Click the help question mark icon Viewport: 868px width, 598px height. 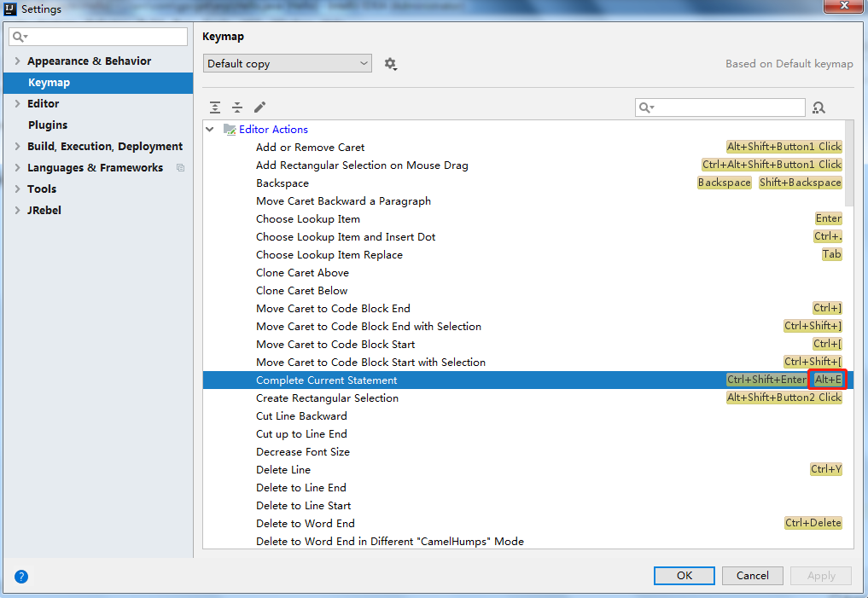21,577
